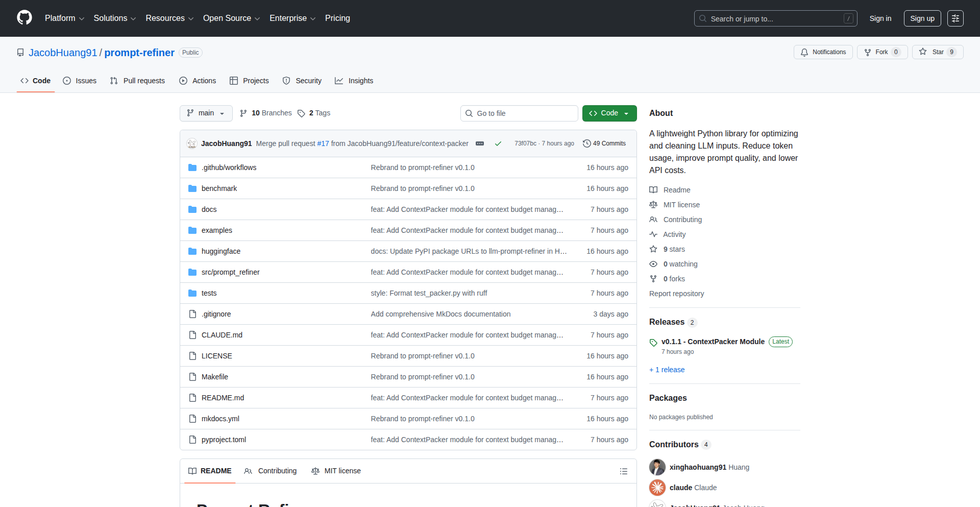The image size is (980, 507).
Task: Expand the green Code dropdown
Action: [609, 113]
